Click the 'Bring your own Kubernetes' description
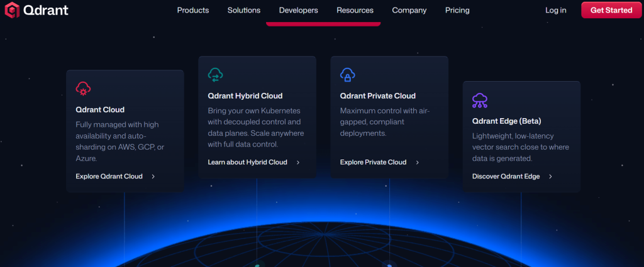Viewport: 644px width, 267px height. pyautogui.click(x=256, y=128)
